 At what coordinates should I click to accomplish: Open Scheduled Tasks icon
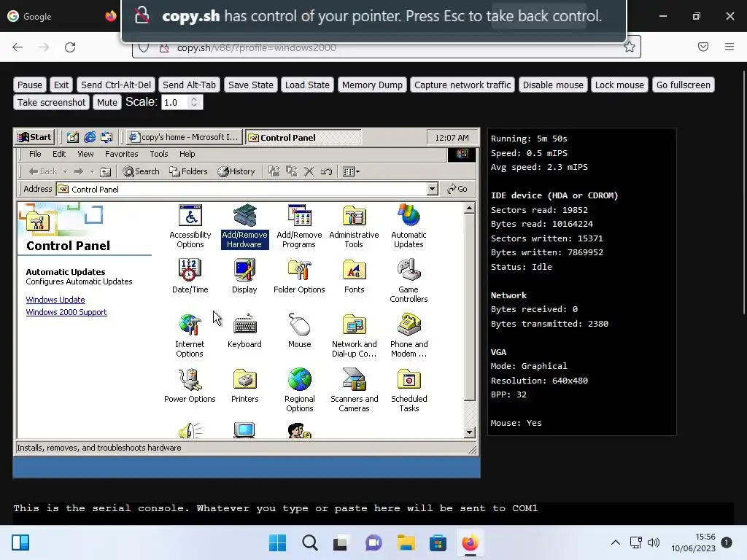tap(409, 391)
